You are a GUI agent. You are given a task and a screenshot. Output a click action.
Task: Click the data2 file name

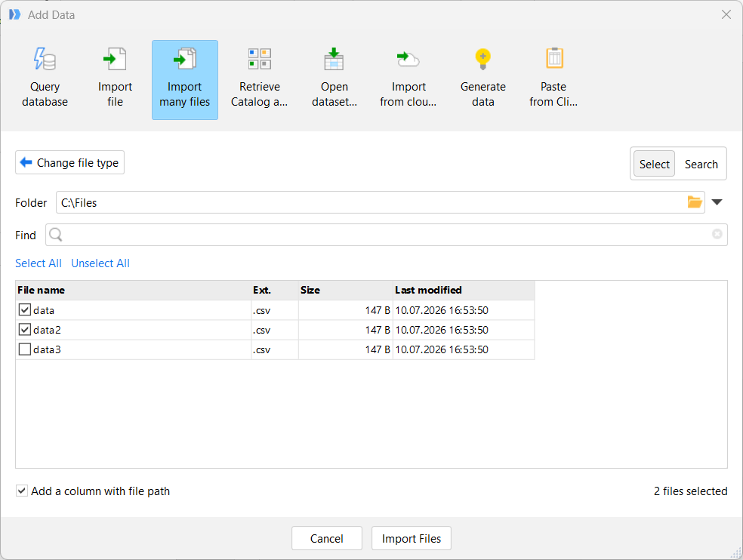(x=47, y=330)
